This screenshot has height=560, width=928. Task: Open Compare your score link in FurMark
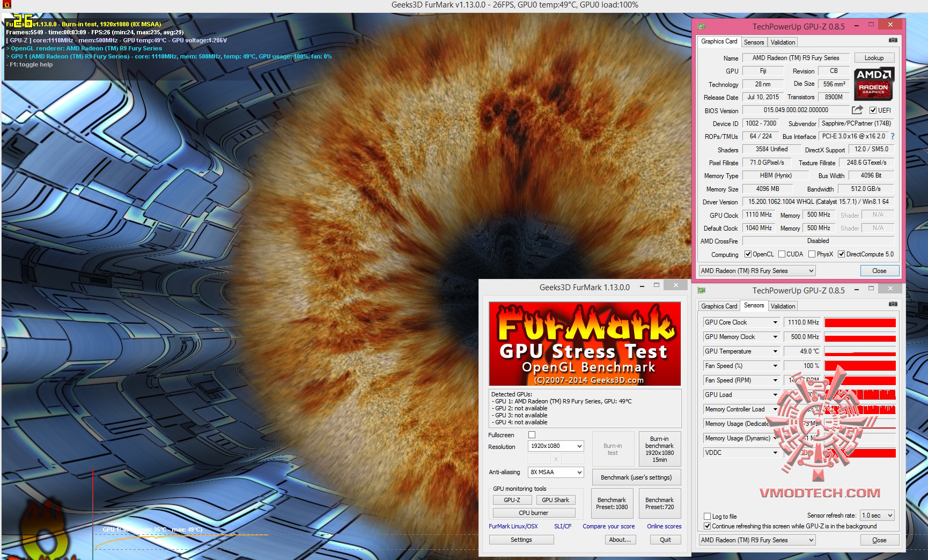[609, 526]
